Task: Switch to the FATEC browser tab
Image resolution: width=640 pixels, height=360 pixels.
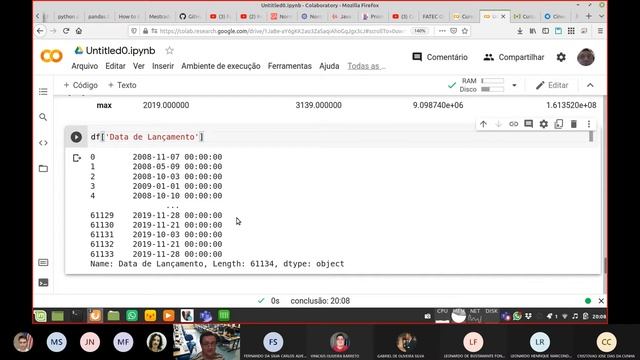Action: point(433,16)
